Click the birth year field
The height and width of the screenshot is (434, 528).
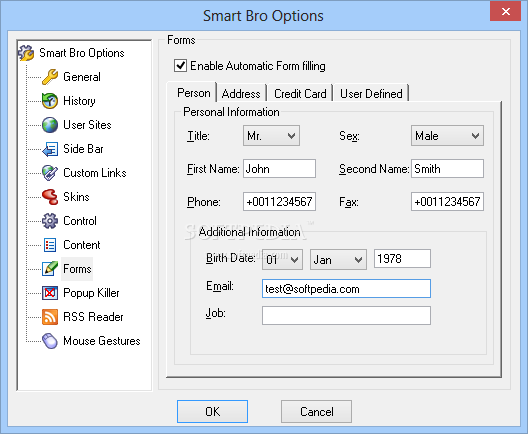point(402,259)
